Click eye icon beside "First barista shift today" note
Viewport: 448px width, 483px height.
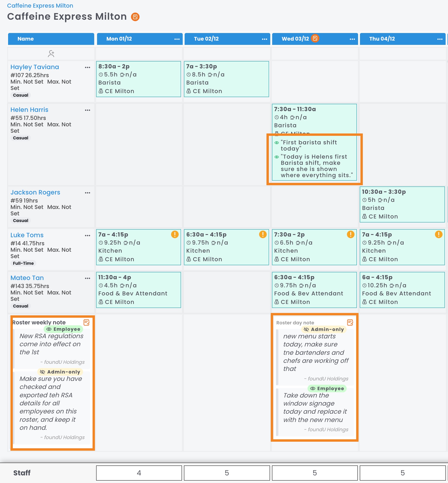pyautogui.click(x=276, y=143)
